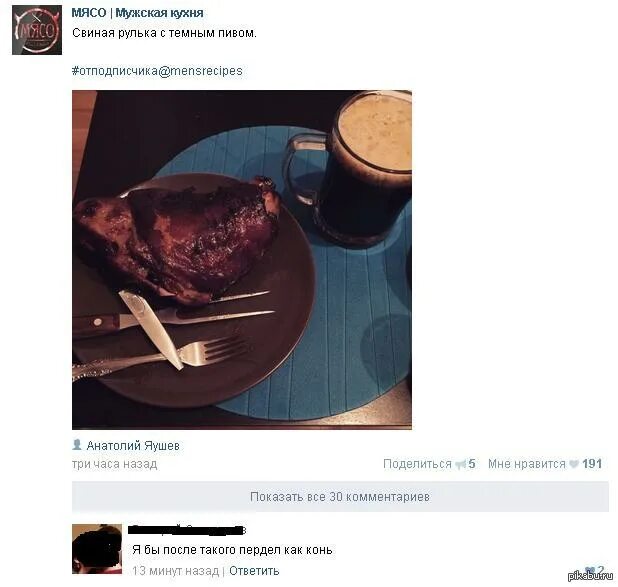This screenshot has width=618, height=587.
Task: Open the commenter's redacted name link
Action: tap(188, 529)
